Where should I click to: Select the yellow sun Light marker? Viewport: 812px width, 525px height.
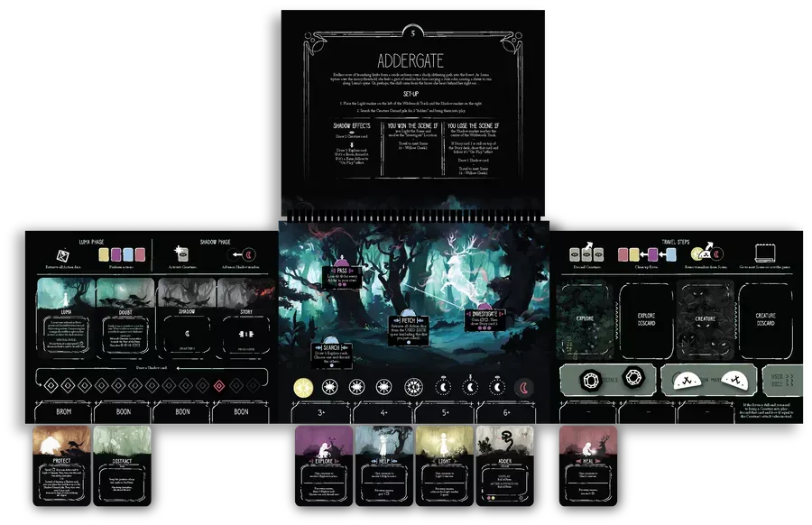303,387
